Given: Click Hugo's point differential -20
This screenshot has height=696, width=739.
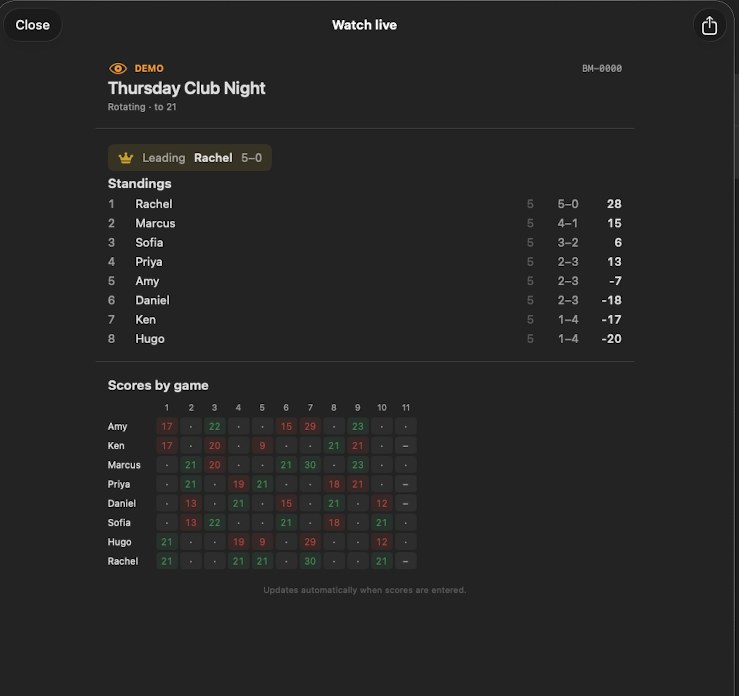Looking at the screenshot, I should tap(612, 339).
